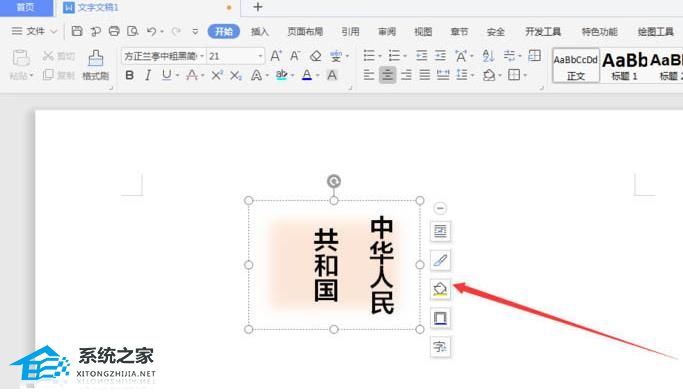Viewport: 683px width, 392px height.
Task: Toggle Italic formatting
Action: coord(148,75)
